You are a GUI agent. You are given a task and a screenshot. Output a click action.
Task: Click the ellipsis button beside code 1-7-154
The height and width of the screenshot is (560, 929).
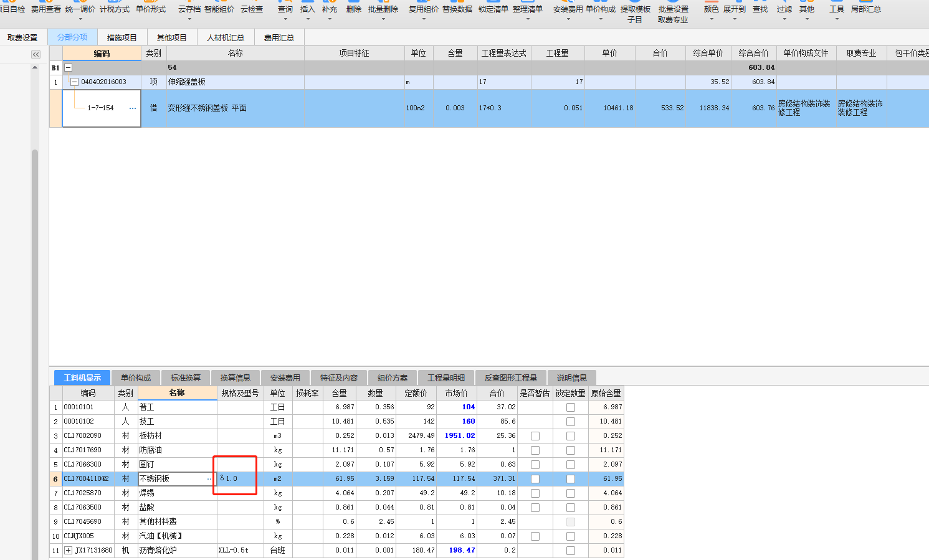click(x=133, y=108)
